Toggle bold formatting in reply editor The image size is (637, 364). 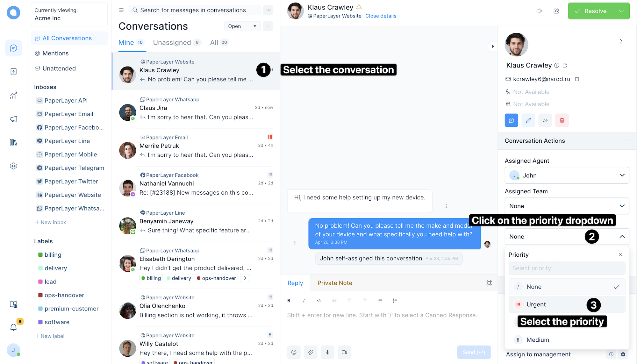tap(289, 300)
